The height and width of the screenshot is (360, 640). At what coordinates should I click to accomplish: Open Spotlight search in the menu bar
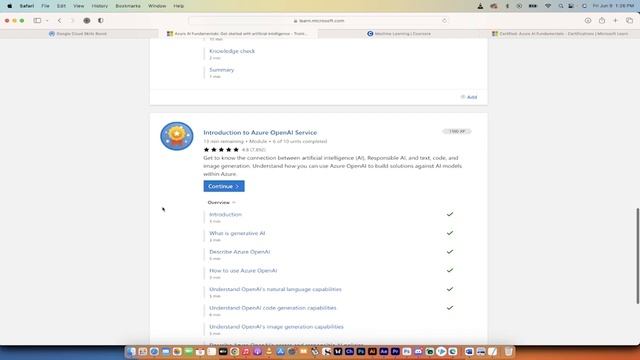(561, 6)
